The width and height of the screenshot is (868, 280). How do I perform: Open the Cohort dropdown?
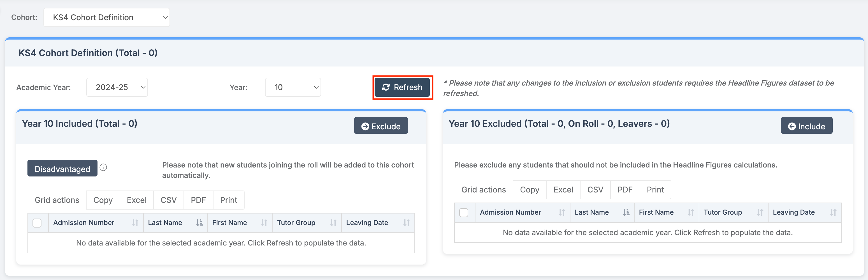coord(106,18)
